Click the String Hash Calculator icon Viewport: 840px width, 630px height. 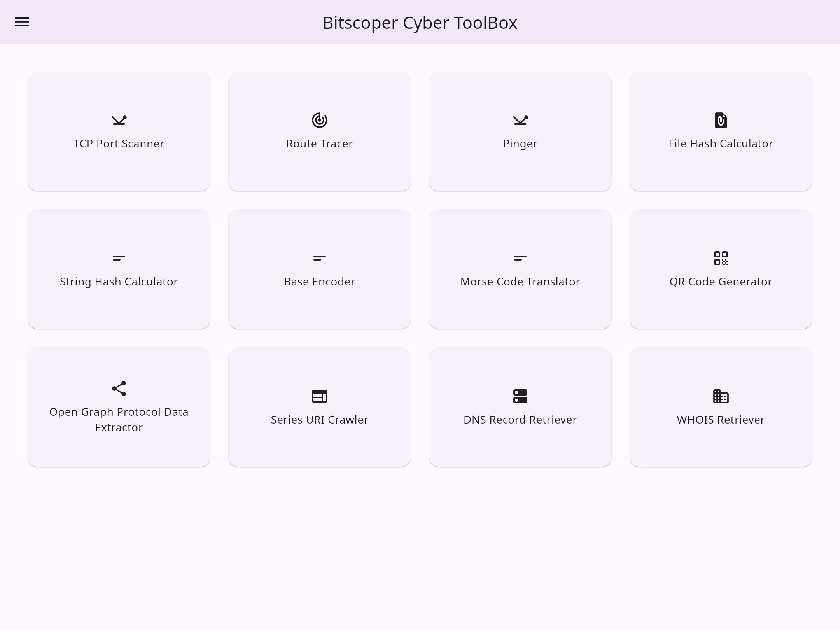coord(119,258)
